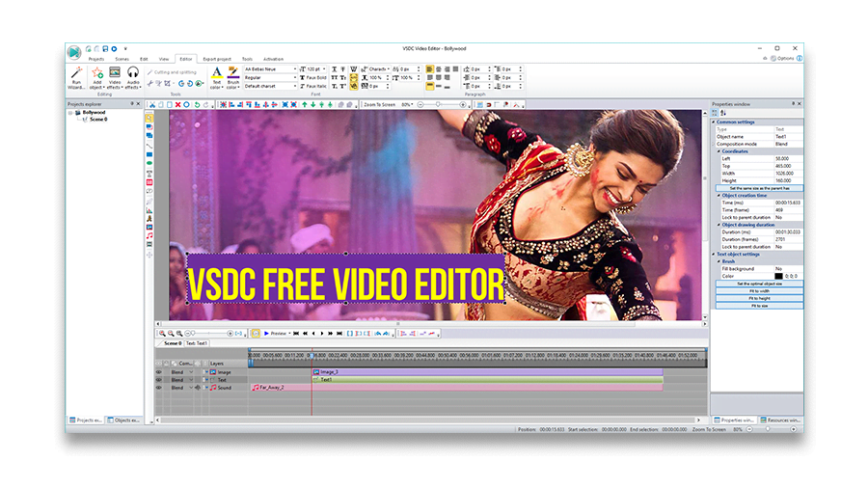Click the red delete X in editor toolbar
Viewport: 868px width, 488px height.
pyautogui.click(x=177, y=104)
